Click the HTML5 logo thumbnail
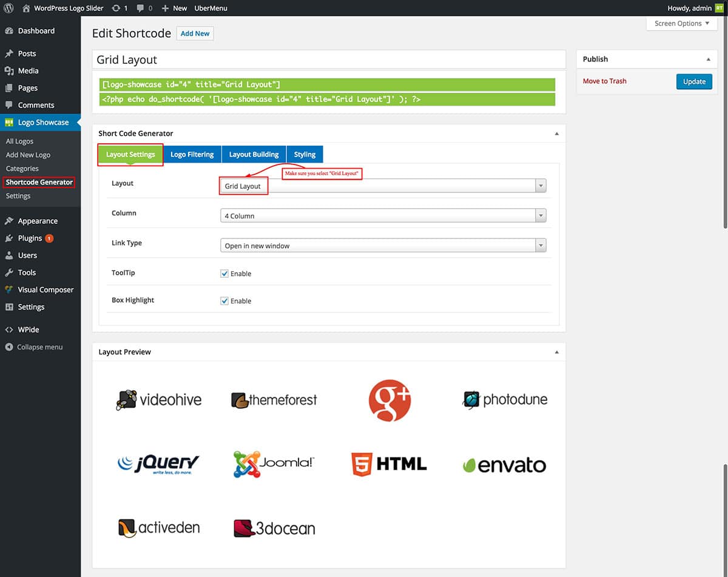This screenshot has width=728, height=577. point(389,464)
